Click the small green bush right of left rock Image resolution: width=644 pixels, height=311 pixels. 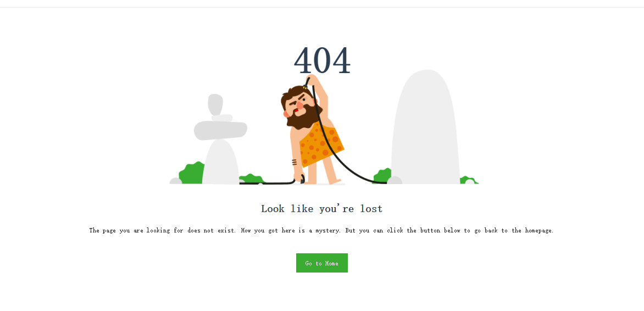pos(251,179)
